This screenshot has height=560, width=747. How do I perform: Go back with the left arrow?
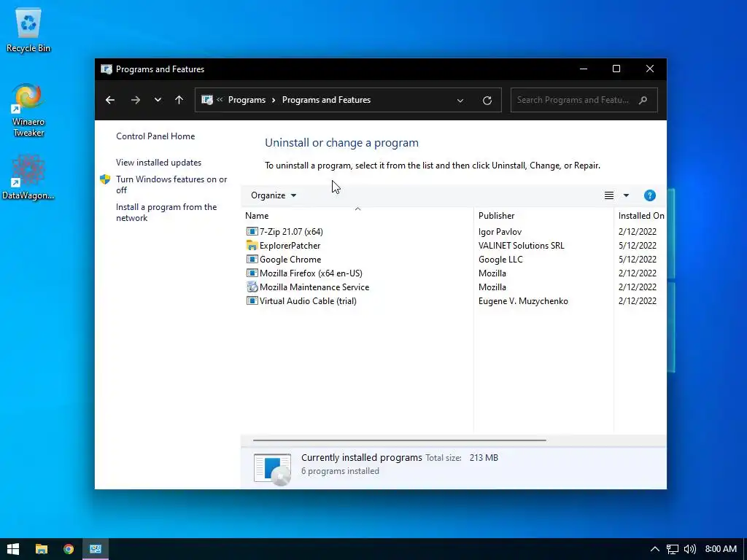(x=110, y=100)
